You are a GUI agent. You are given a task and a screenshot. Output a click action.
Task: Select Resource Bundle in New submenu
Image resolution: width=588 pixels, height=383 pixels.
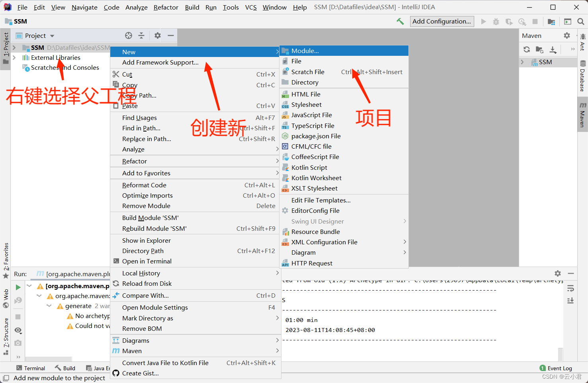(344, 232)
